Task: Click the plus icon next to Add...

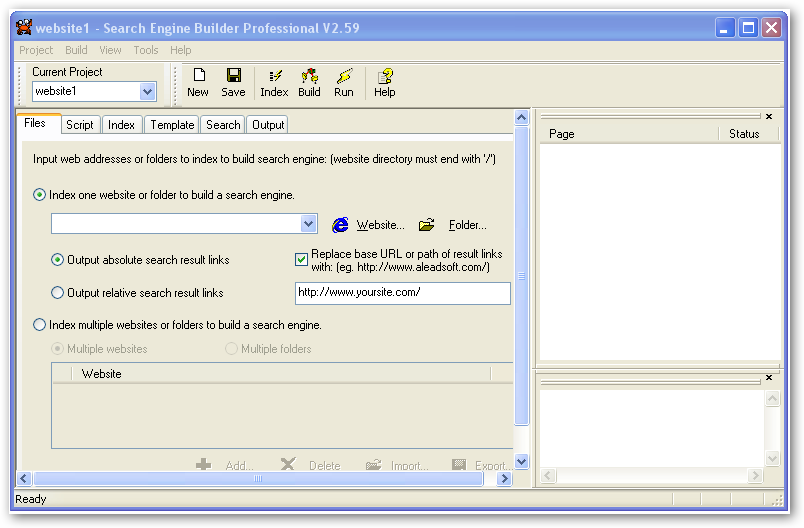Action: (204, 464)
